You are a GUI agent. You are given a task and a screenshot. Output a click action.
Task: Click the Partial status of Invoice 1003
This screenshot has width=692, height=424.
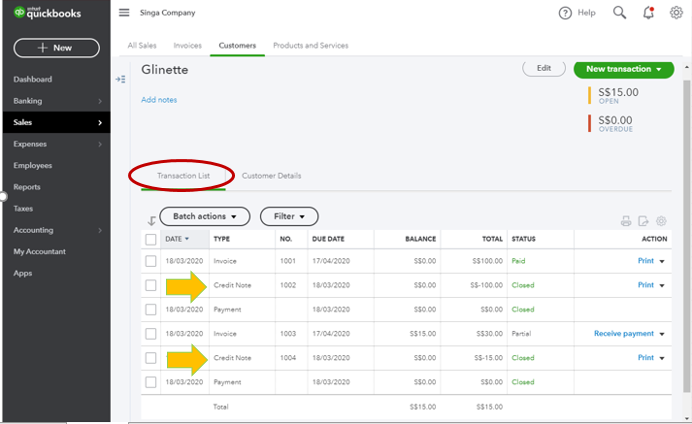pos(521,334)
